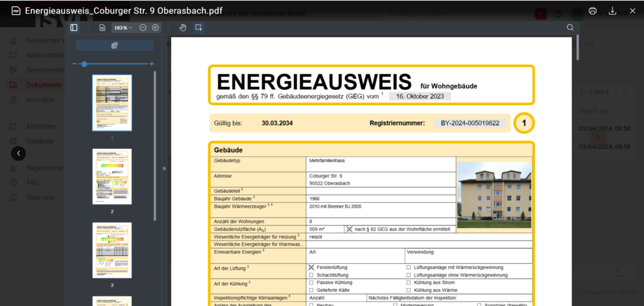Image resolution: width=644 pixels, height=306 pixels.
Task: Click the zoom out minus button
Action: pos(143,28)
